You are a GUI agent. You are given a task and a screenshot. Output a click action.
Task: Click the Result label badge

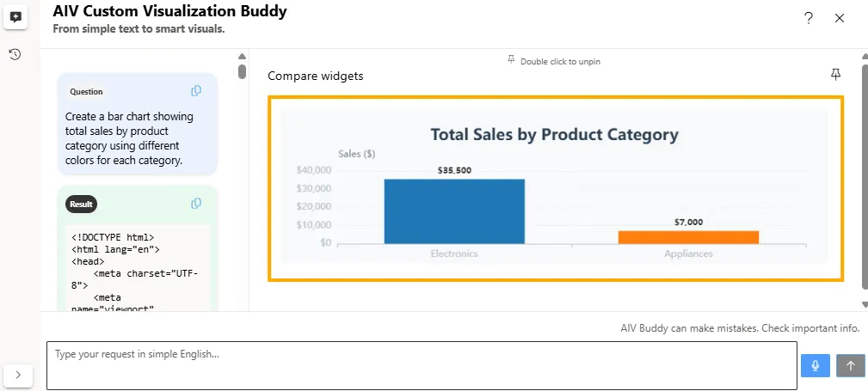(81, 205)
